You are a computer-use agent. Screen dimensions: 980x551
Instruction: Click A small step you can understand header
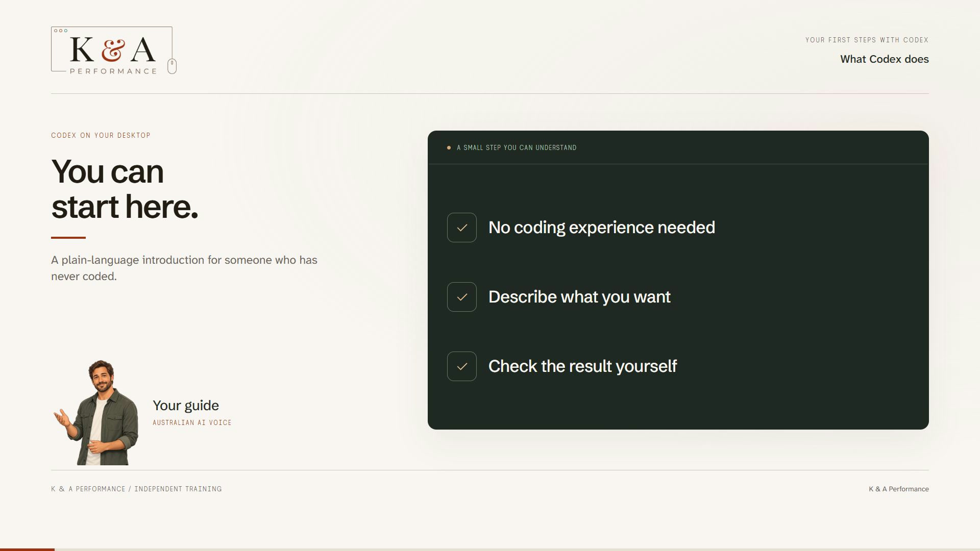517,148
